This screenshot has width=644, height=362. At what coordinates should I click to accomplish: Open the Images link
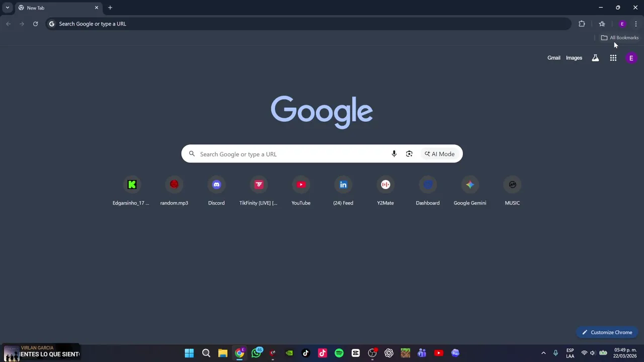point(574,58)
